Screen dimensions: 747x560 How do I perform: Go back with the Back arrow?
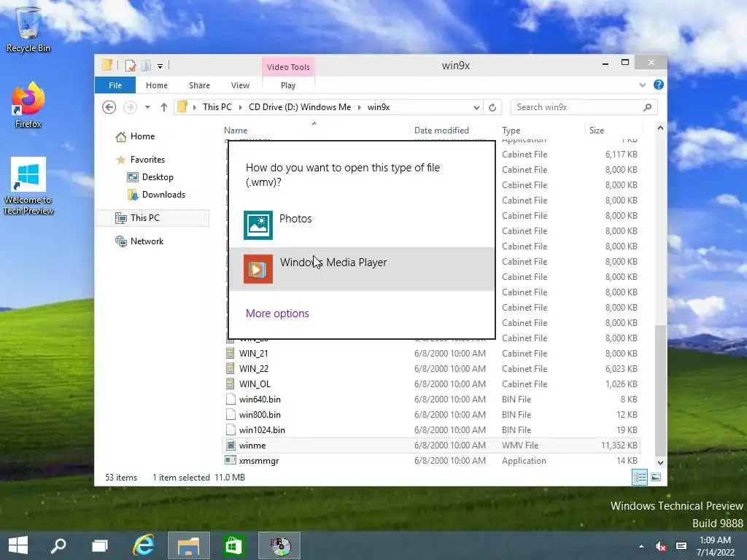point(109,107)
